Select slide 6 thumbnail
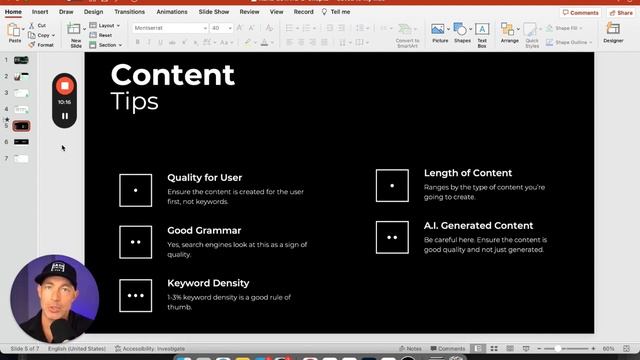The image size is (640, 360). pos(21,142)
